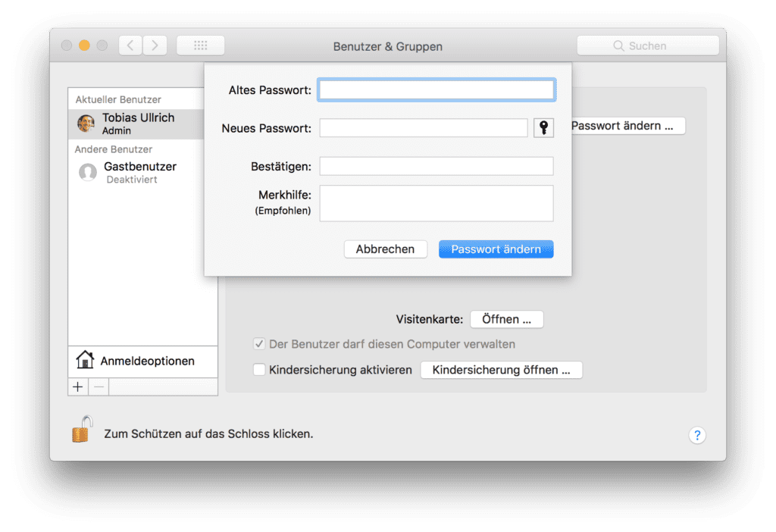Click the Gastbenutzer silhouette icon
This screenshot has height=532, width=776.
point(88,172)
